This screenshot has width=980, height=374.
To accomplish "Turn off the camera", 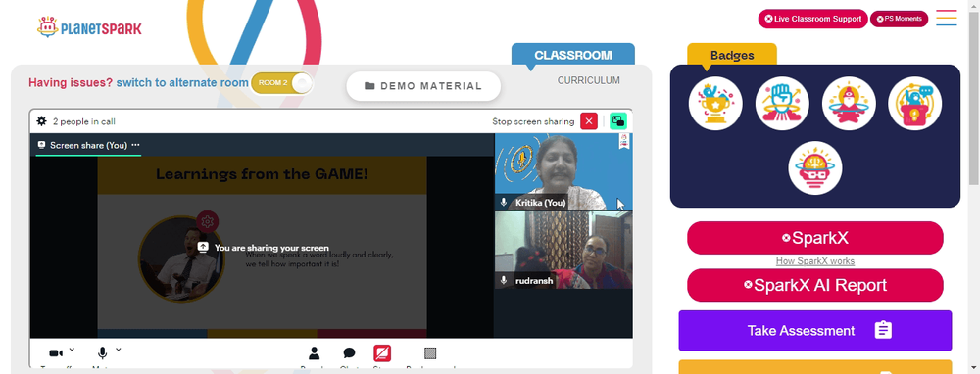I will [56, 353].
